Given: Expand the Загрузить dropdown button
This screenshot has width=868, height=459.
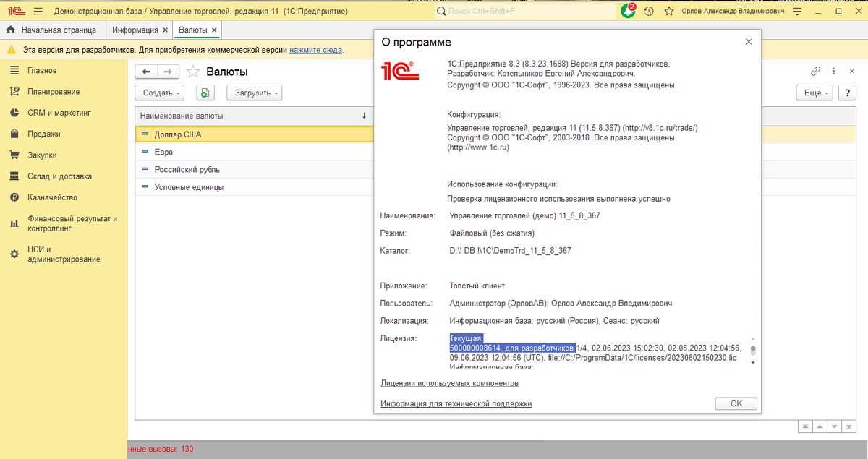Looking at the screenshot, I should pyautogui.click(x=254, y=93).
